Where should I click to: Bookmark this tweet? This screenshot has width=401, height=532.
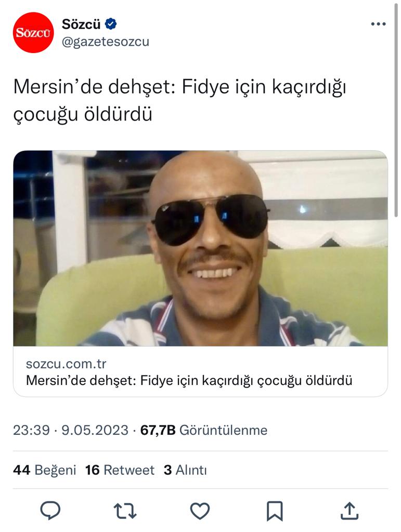(x=274, y=511)
